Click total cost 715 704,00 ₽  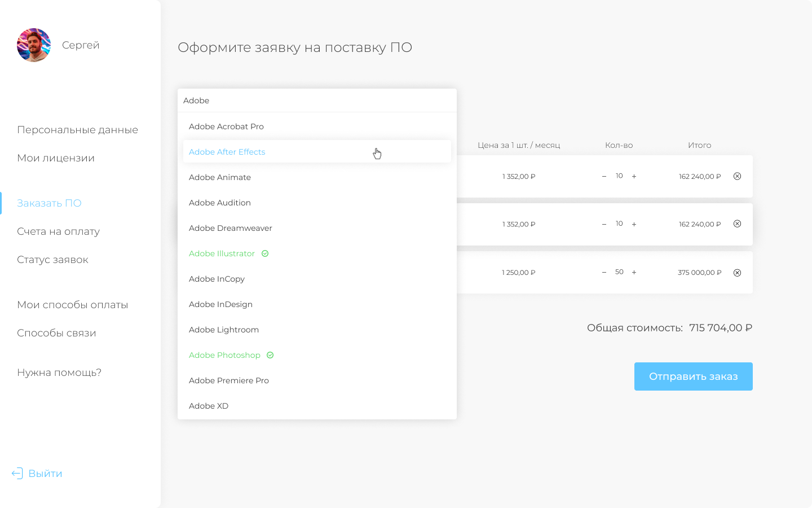tap(721, 328)
